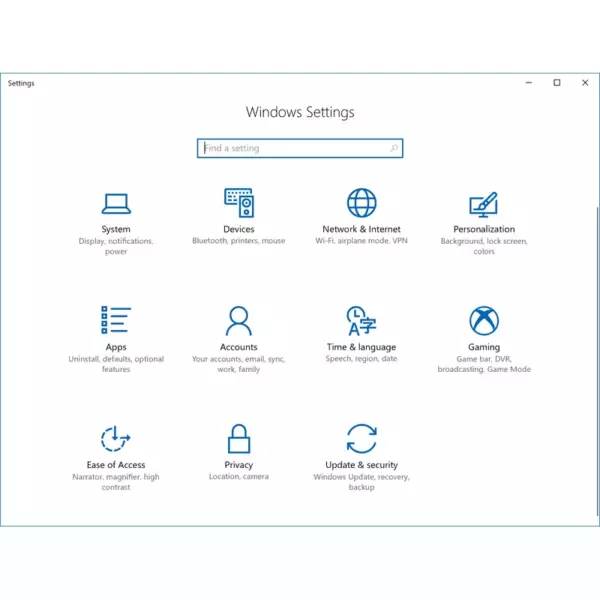Click "Game bar, DVR, broadcasting, Game Mode" text

pos(484,364)
